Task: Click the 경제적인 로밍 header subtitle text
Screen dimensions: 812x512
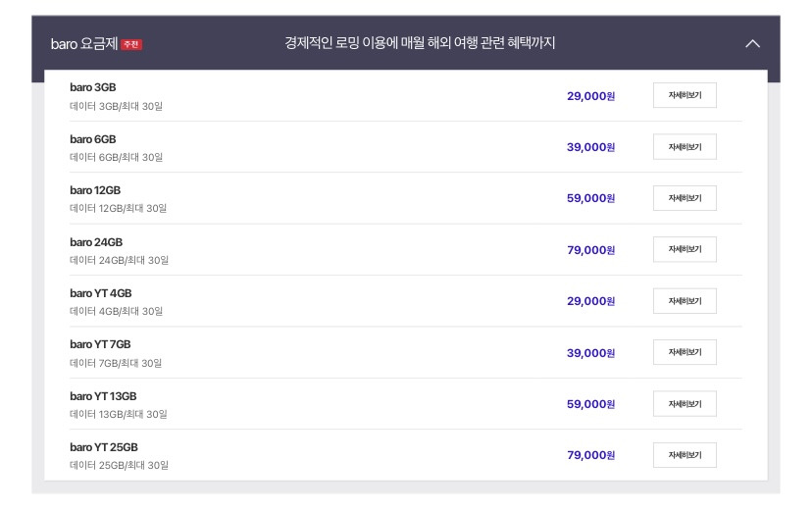Action: [420, 42]
